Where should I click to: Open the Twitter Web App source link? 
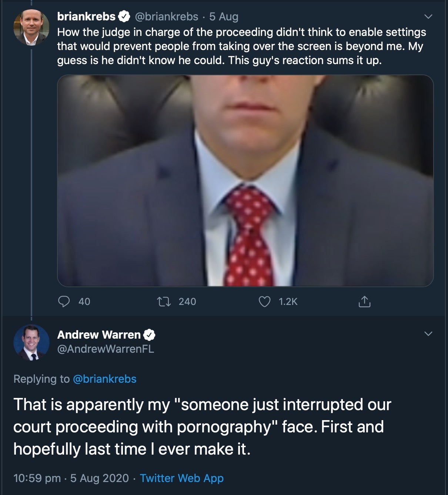pos(181,478)
